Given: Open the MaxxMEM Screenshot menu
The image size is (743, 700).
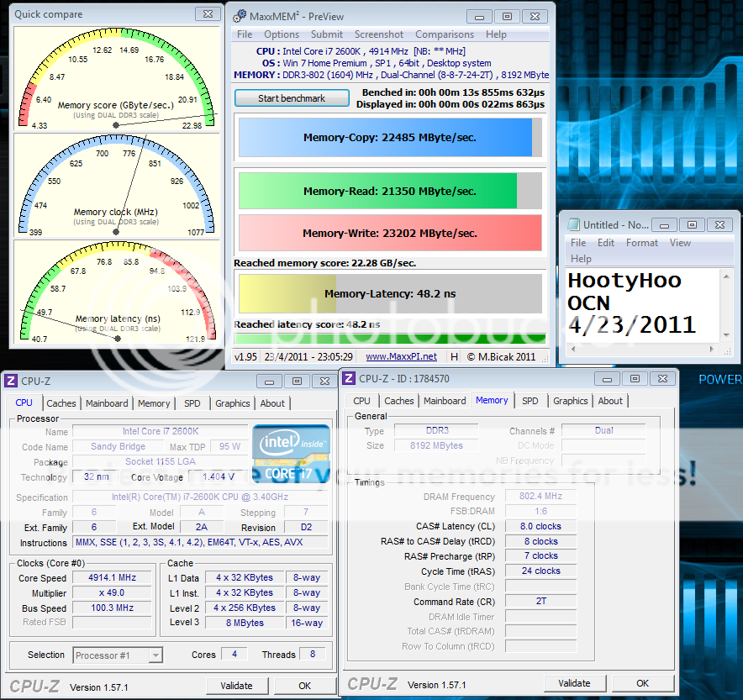Looking at the screenshot, I should pos(379,34).
